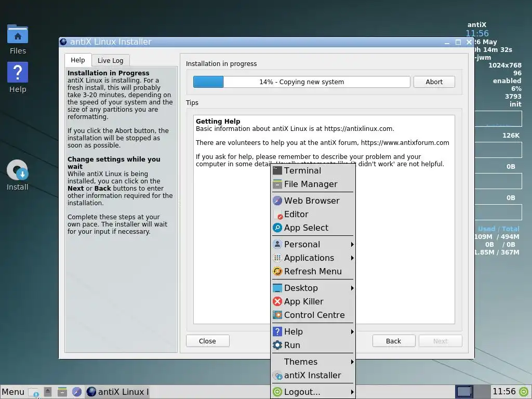The image size is (532, 399).
Task: Click the Control Centre icon
Action: click(x=277, y=315)
